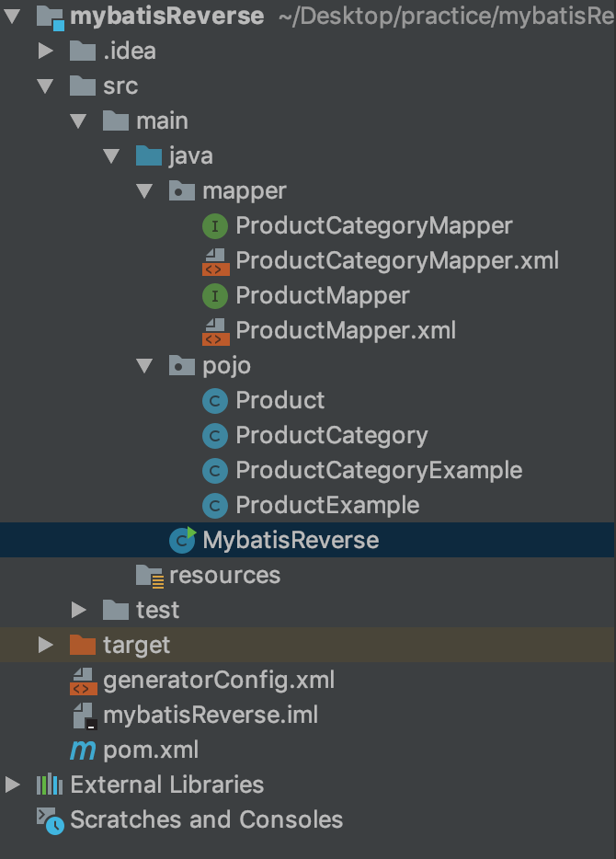Collapse the pojo package arrow
The width and height of the screenshot is (616, 859).
[x=144, y=365]
